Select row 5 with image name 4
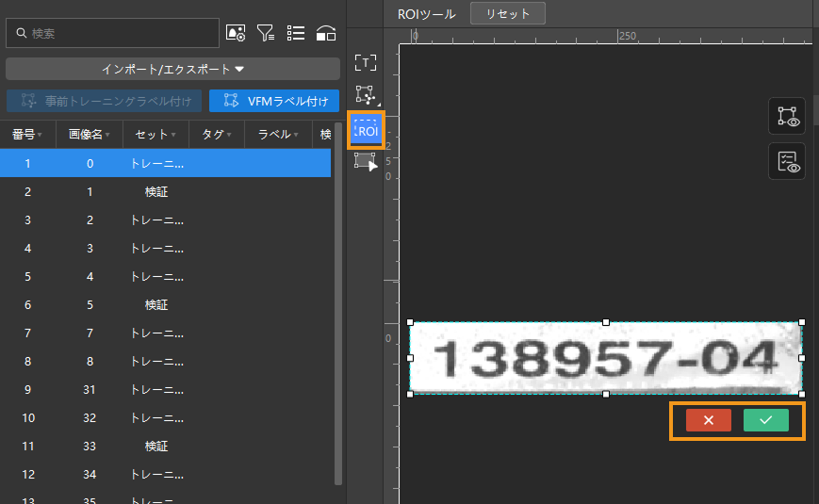Image resolution: width=819 pixels, height=504 pixels. click(166, 276)
